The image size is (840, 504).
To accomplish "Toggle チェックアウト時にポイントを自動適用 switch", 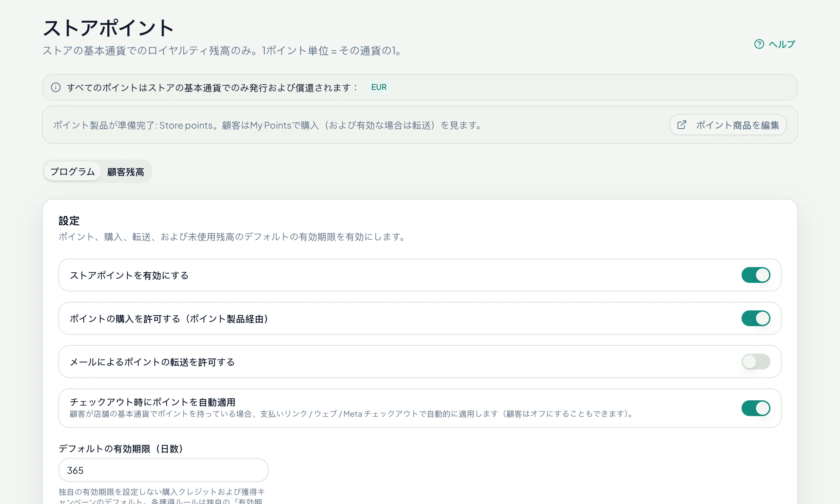I will click(755, 408).
